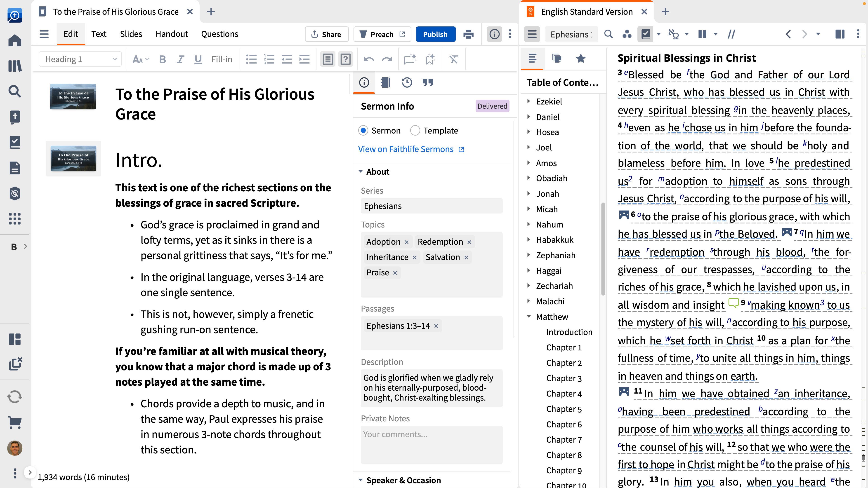Click the Undo arrow
This screenshot has width=868, height=488.
pyautogui.click(x=369, y=59)
